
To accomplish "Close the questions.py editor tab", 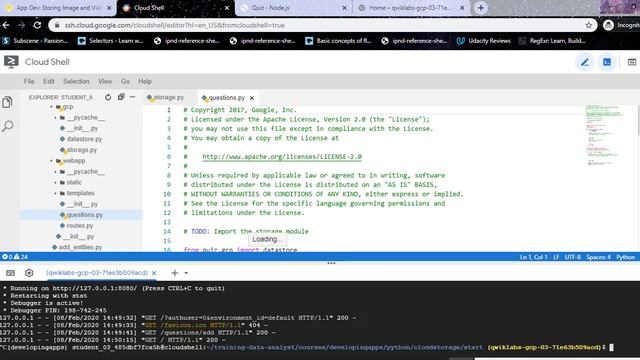I will pos(252,98).
